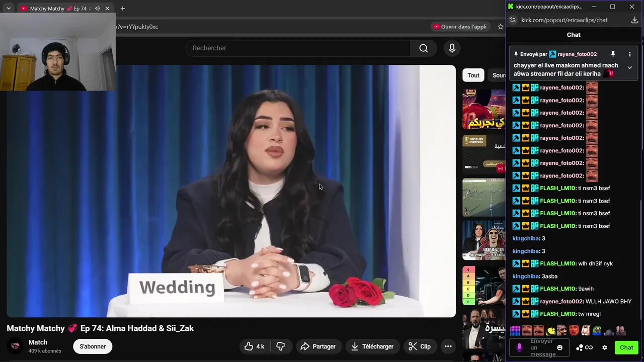Screen dimensions: 644x362
Task: Open the football pitch video thumbnail
Action: tap(484, 197)
